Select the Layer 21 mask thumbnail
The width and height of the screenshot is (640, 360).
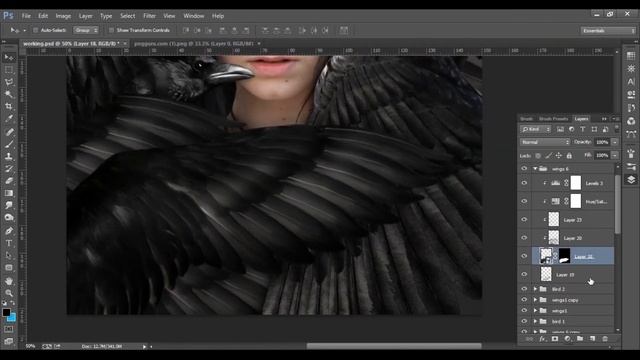point(564,256)
